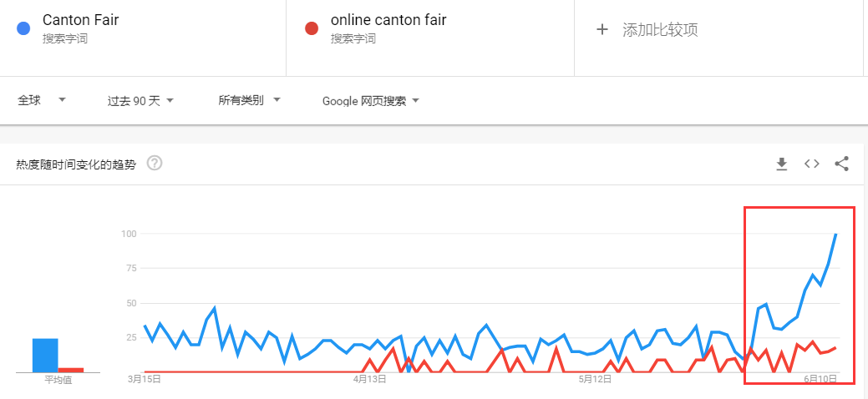This screenshot has height=399, width=868.
Task: Expand the 全球 region dropdown
Action: click(x=42, y=100)
